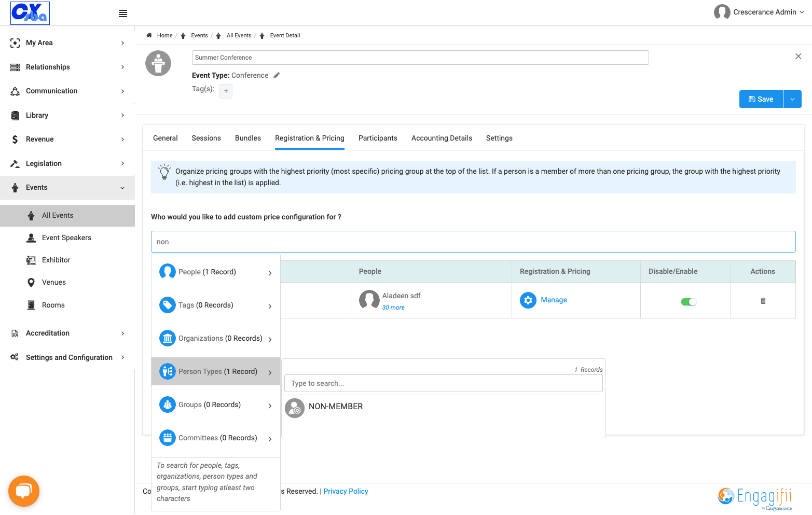Click the edit pencil next to Event Type
This screenshot has width=812, height=515.
[x=277, y=75]
